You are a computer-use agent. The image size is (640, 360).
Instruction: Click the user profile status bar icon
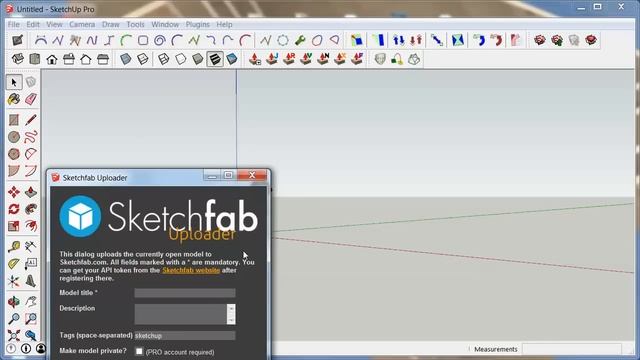pos(41,349)
